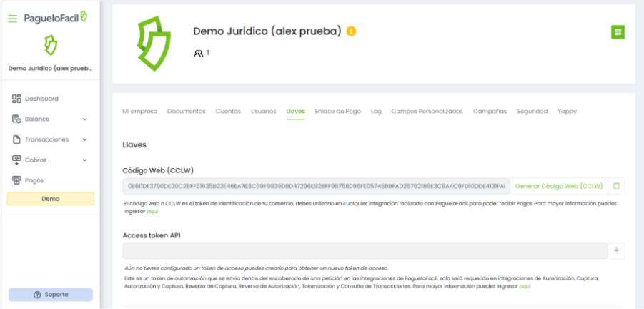The image size is (644, 309).
Task: Click the yellow warning icon beside company name
Action: 351,31
